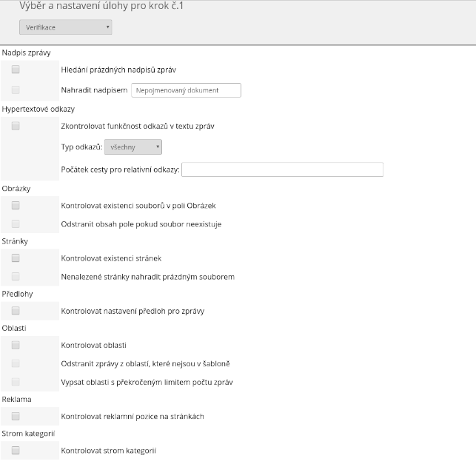
Task: Enable Kontrolovat existenci souborů v poli Obrázek
Action: coord(16,205)
